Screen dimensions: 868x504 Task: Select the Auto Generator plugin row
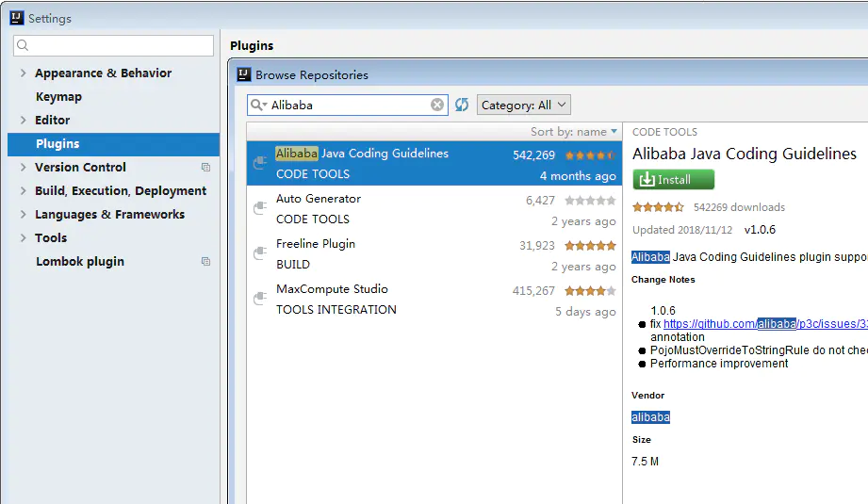434,208
